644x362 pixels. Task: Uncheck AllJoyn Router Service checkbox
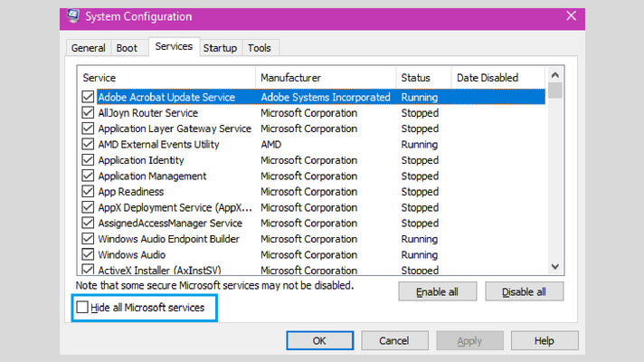88,112
